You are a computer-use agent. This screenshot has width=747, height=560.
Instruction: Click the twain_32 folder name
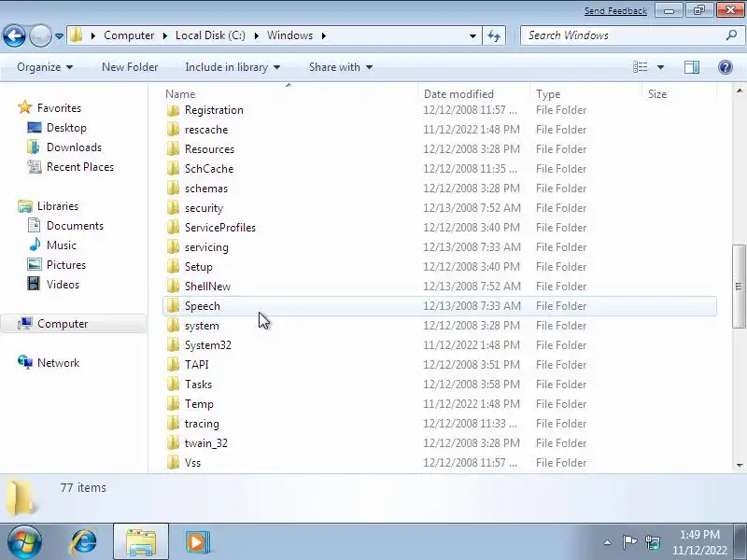point(206,443)
